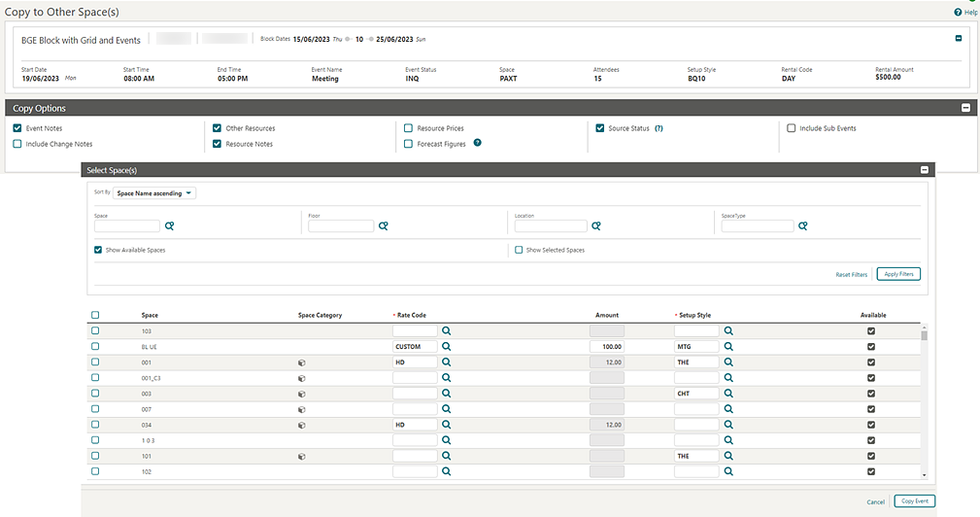The height and width of the screenshot is (517, 980).
Task: Enable the Resource Prices checkbox
Action: 409,128
